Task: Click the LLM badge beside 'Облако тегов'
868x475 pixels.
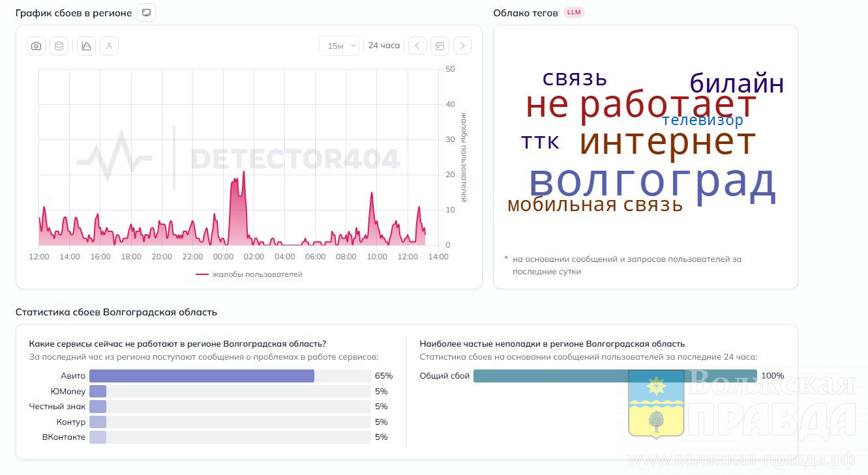Action: point(574,12)
